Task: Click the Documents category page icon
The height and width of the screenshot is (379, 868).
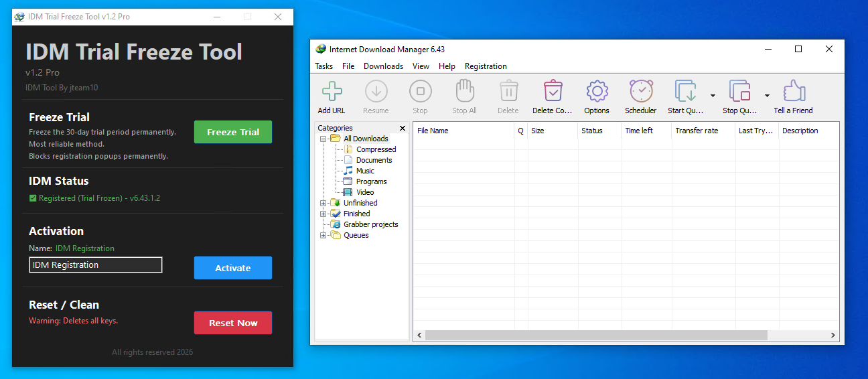Action: (348, 160)
